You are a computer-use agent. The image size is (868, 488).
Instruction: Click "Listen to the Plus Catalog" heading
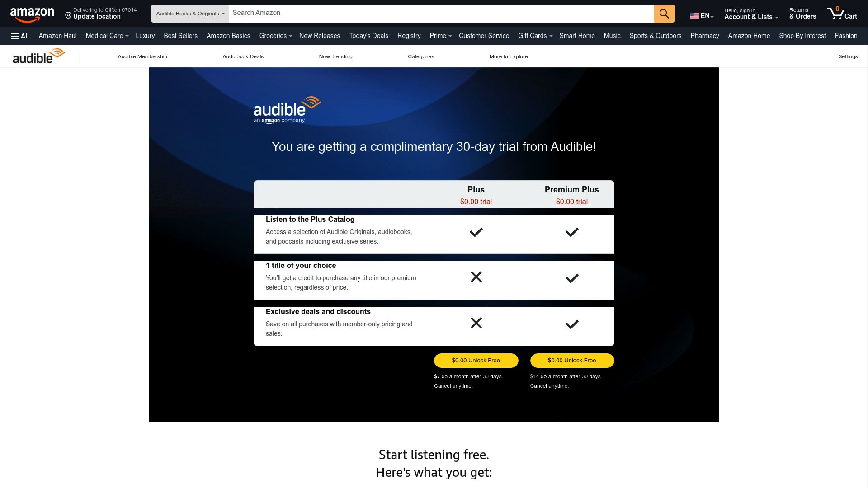pos(310,220)
